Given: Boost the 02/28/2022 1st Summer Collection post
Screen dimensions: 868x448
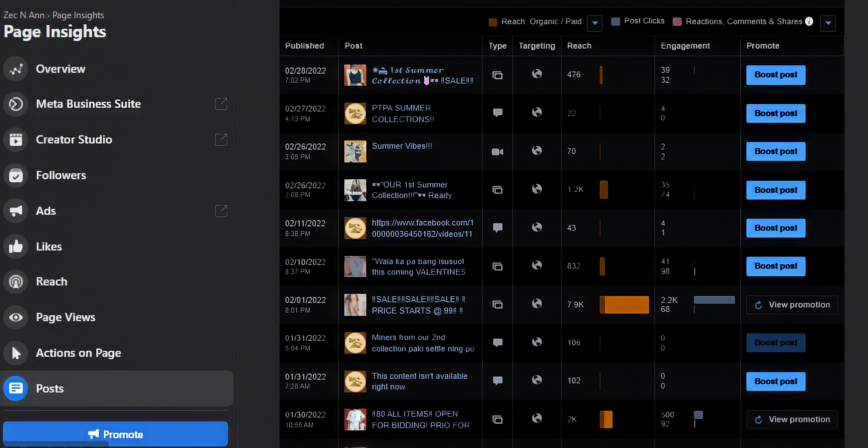Looking at the screenshot, I should coord(776,75).
